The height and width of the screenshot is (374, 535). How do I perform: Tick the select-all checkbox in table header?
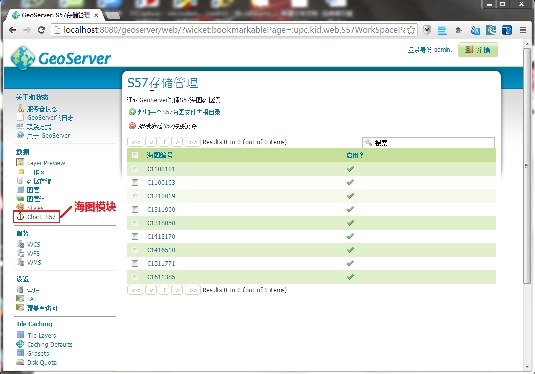[135, 155]
